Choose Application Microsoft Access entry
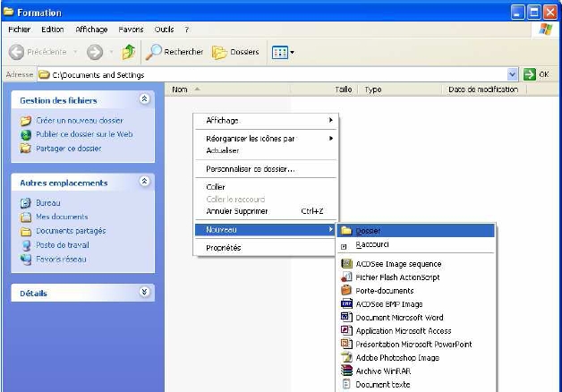Screen dimensions: 562x392 coord(416,331)
